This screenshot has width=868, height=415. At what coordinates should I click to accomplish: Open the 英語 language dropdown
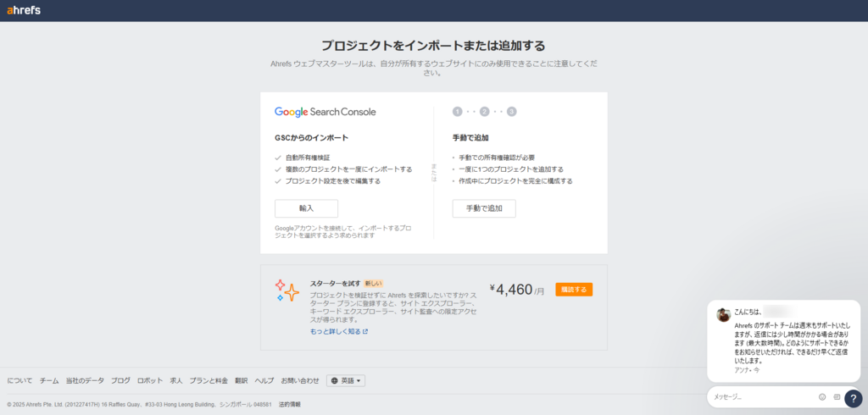[346, 380]
